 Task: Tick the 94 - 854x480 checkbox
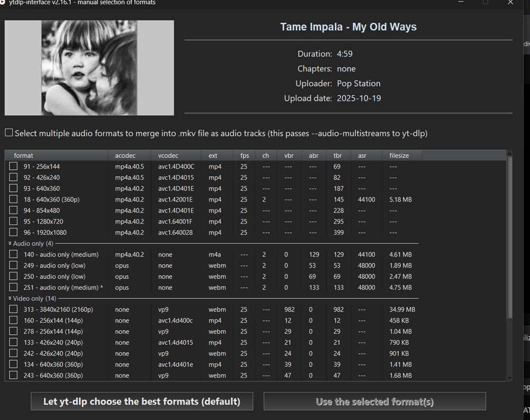(13, 211)
